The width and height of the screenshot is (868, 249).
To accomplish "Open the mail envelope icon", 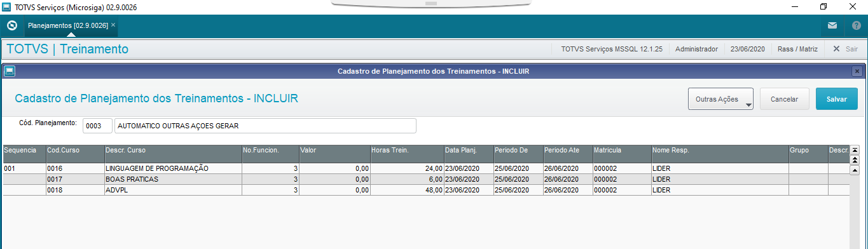I will (x=832, y=26).
